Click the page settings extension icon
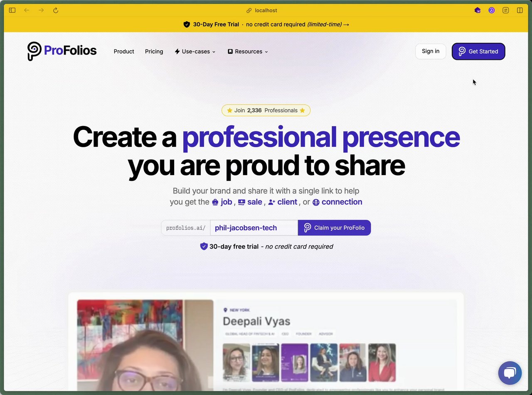 [506, 10]
